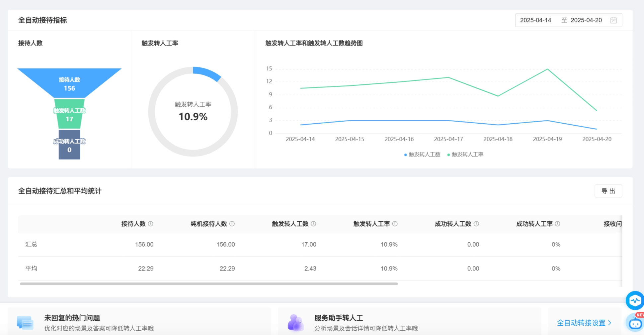Click info icon next to 接待人数 column header

[x=150, y=224]
